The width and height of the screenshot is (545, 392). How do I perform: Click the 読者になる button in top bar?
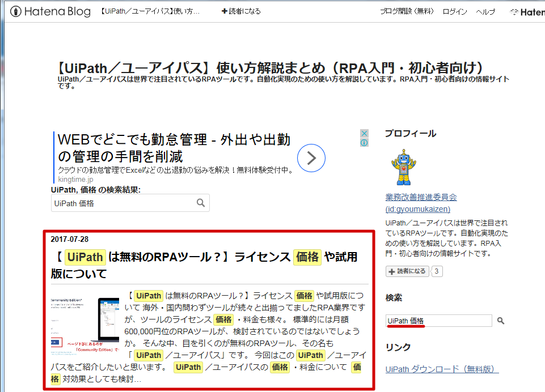(241, 11)
